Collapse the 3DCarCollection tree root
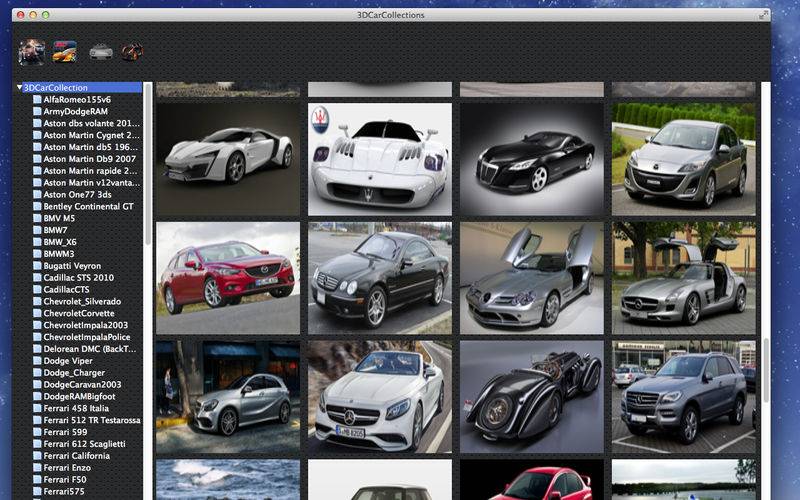800x500 pixels. tap(19, 87)
